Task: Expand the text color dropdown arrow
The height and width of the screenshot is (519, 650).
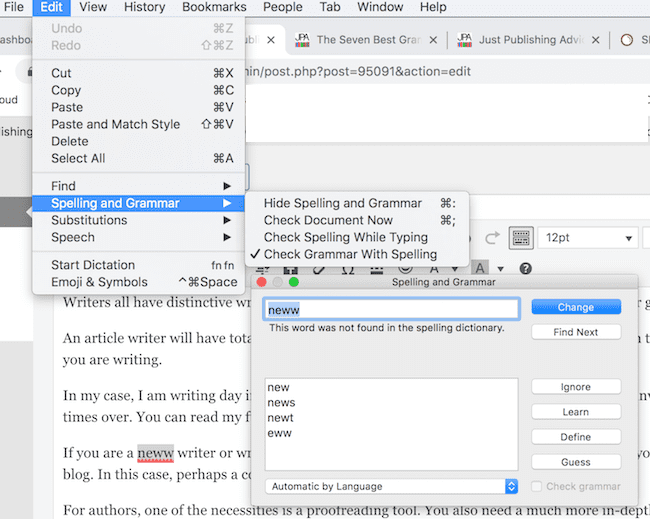Action: coord(455,269)
